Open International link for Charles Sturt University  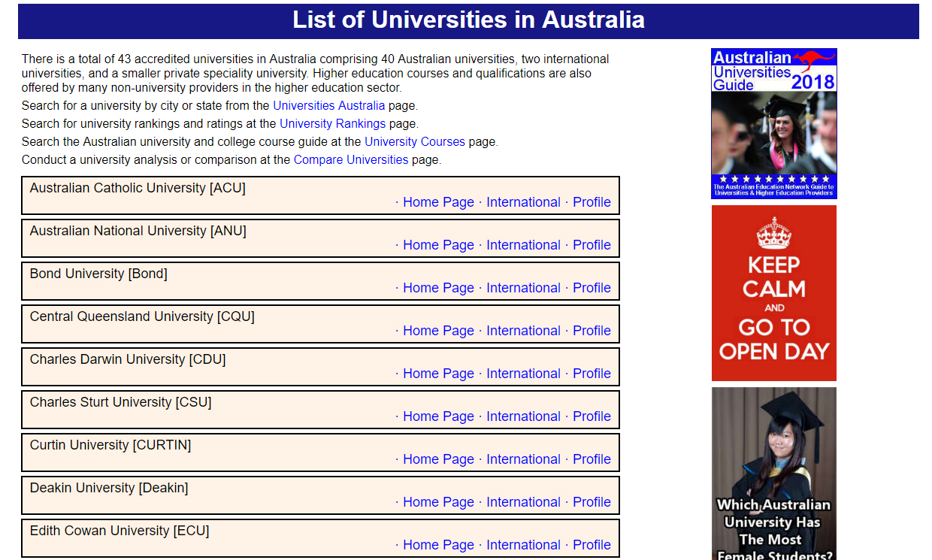pos(523,416)
